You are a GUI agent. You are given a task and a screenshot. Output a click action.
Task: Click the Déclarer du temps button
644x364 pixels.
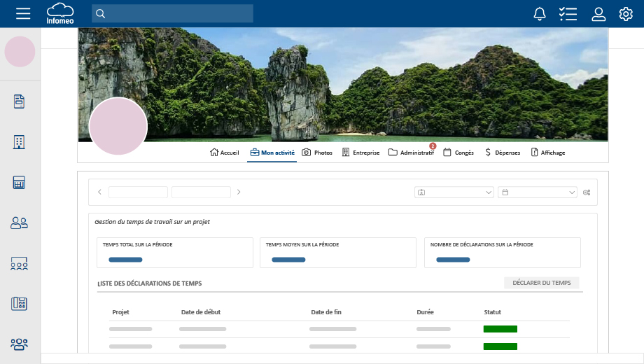point(541,283)
